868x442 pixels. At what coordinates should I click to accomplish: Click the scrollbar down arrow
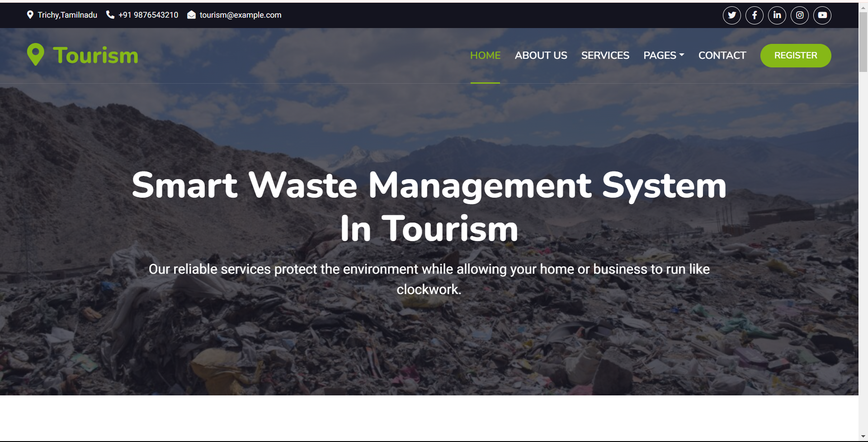[863, 437]
